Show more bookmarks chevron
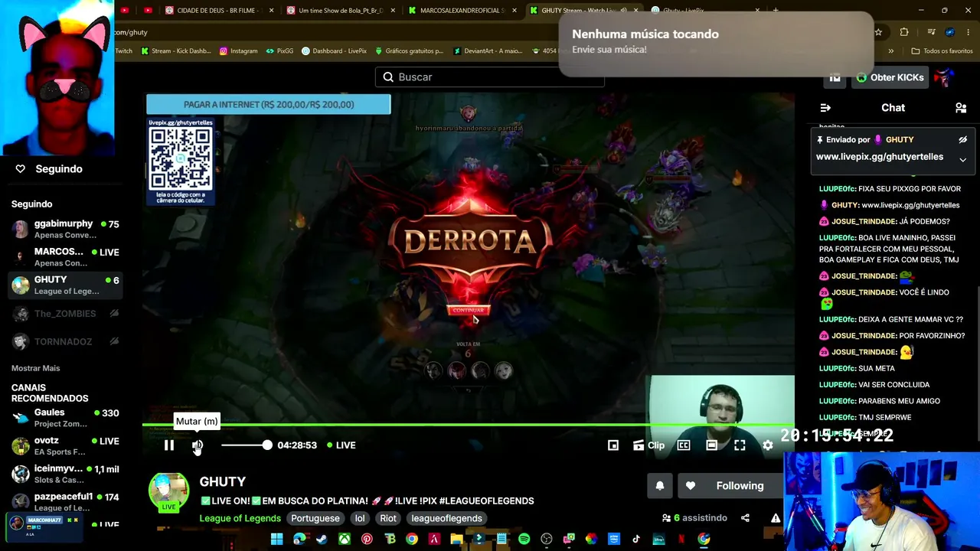This screenshot has width=980, height=551. (890, 51)
